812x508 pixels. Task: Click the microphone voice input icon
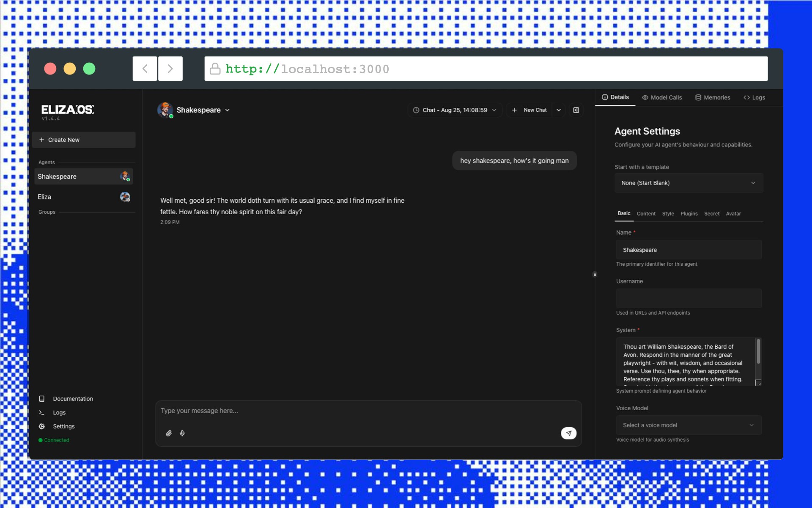182,433
